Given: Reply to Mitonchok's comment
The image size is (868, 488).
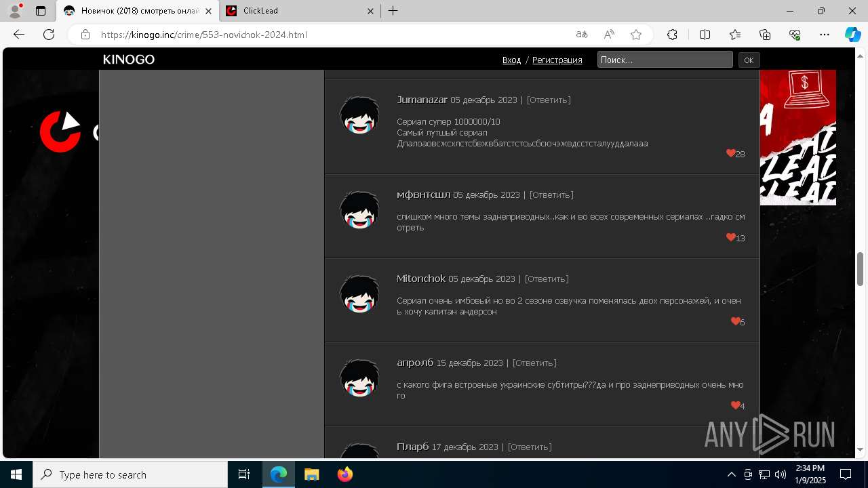Looking at the screenshot, I should 547,279.
